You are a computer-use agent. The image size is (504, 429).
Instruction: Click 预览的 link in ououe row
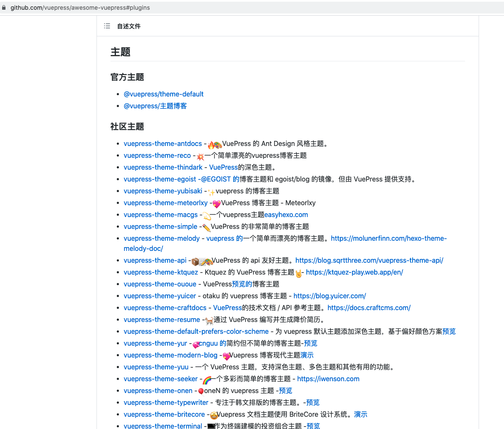click(242, 284)
